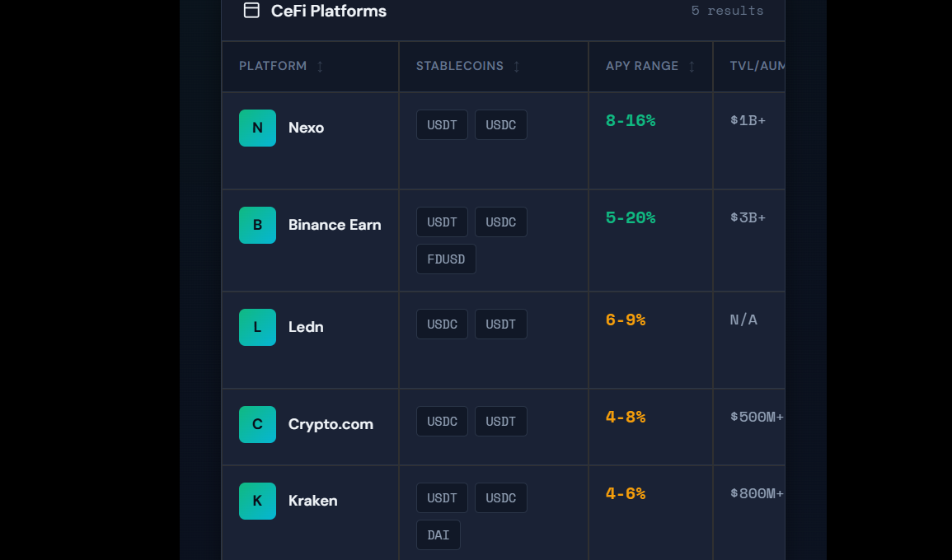This screenshot has width=952, height=560.
Task: Click the Kraken "K" platform icon
Action: 257,501
